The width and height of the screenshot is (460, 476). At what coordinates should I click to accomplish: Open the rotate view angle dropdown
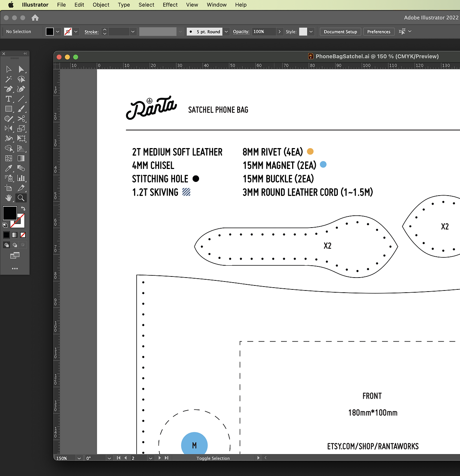109,458
